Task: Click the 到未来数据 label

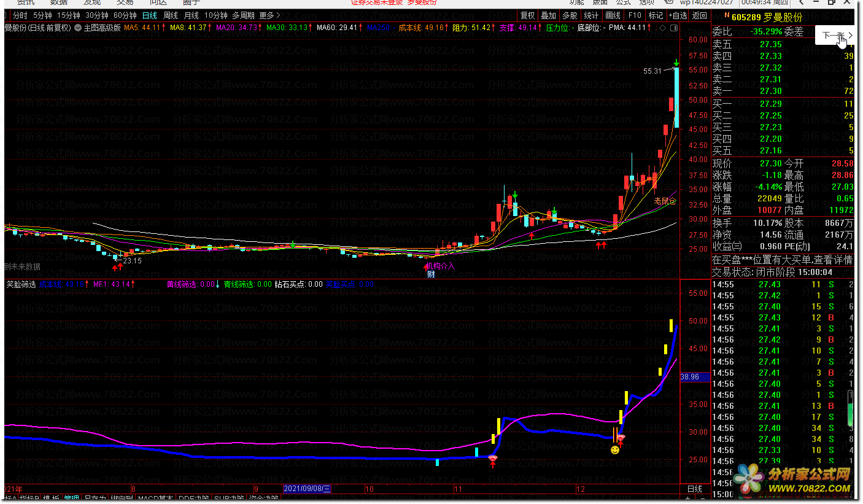Action: tap(23, 267)
